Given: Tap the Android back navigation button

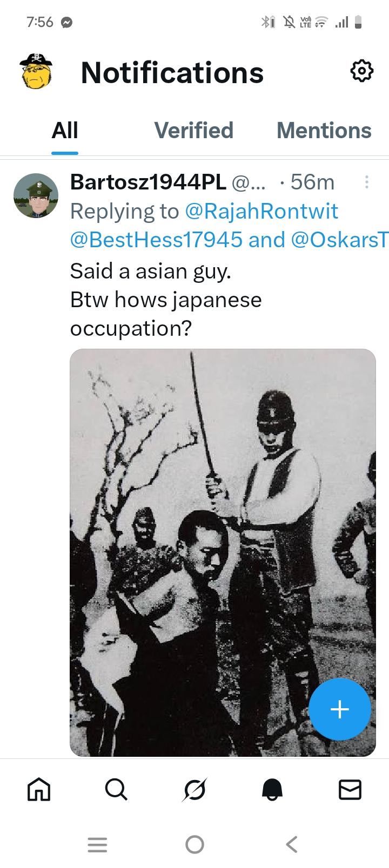Looking at the screenshot, I should point(292,844).
